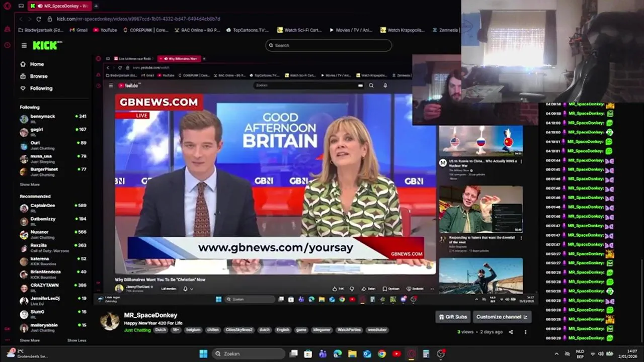Open malloryabbie recommended channel

tap(53, 327)
